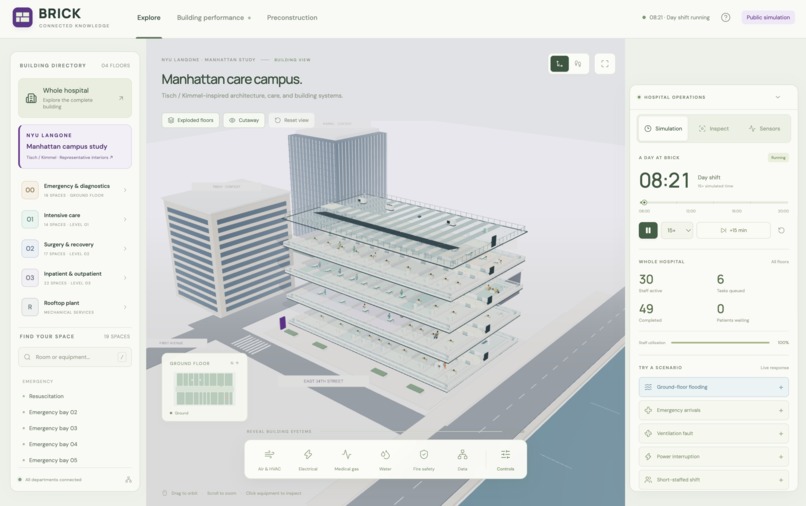The width and height of the screenshot is (806, 506).
Task: Click the BRICK logo icon
Action: (23, 17)
